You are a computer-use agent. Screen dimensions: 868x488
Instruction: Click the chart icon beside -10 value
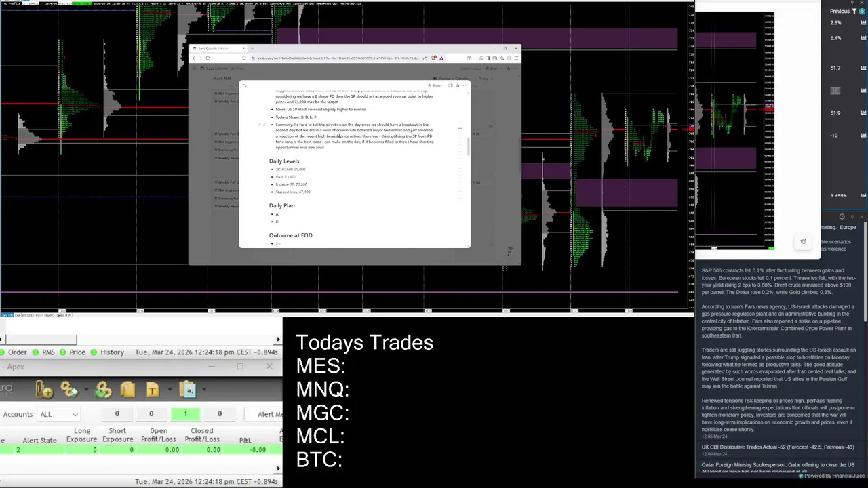[863, 135]
